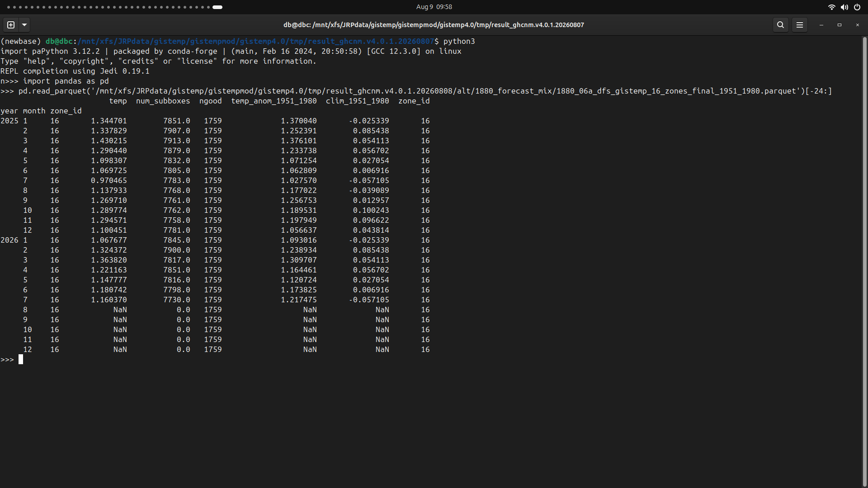Click anomaly value 1.217475

(299, 300)
